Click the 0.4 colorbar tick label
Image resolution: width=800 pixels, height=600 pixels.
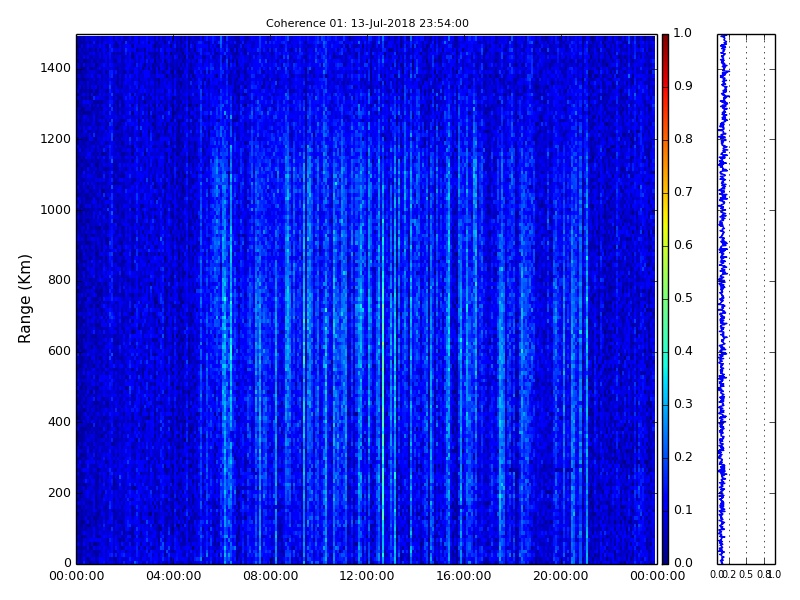(683, 351)
